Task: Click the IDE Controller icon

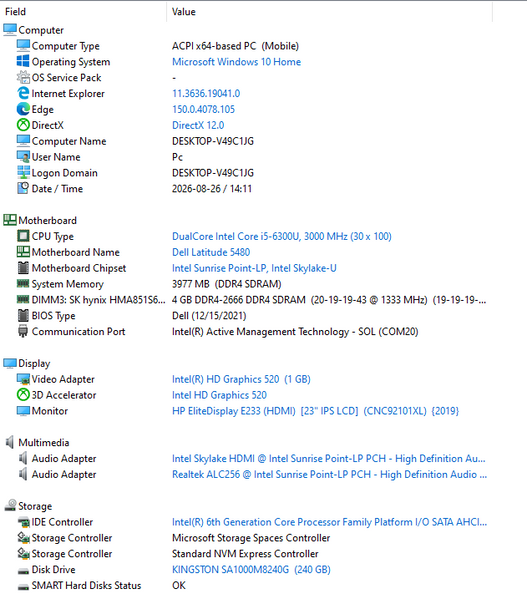Action: tap(23, 522)
